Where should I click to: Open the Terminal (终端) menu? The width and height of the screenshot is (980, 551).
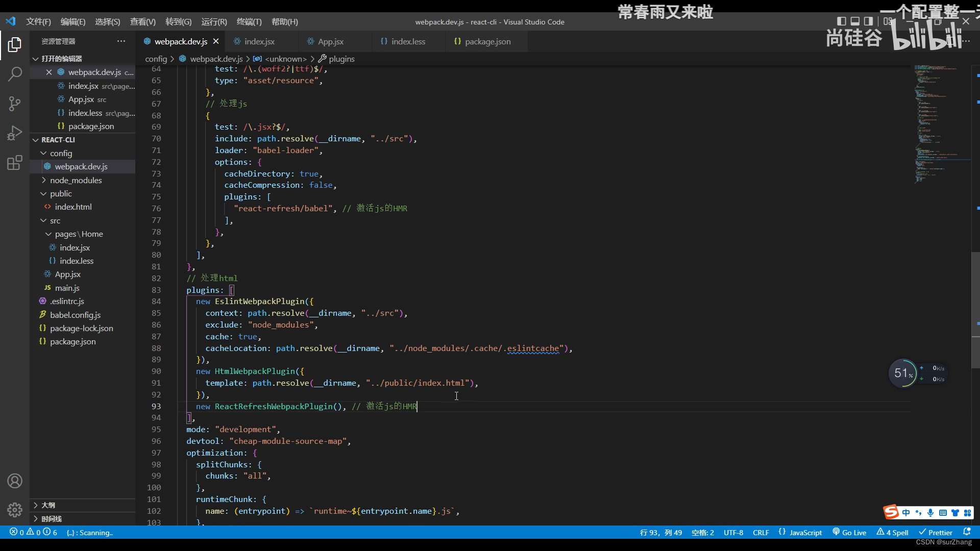coord(249,21)
